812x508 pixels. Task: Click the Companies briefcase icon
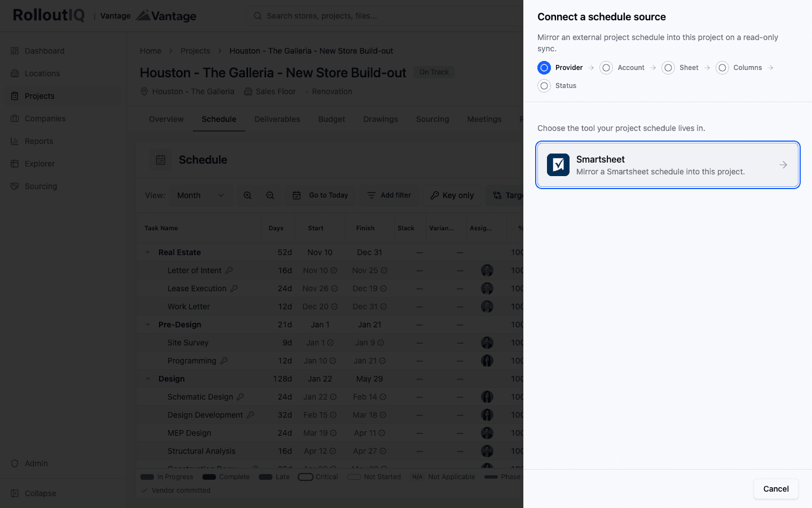point(15,119)
